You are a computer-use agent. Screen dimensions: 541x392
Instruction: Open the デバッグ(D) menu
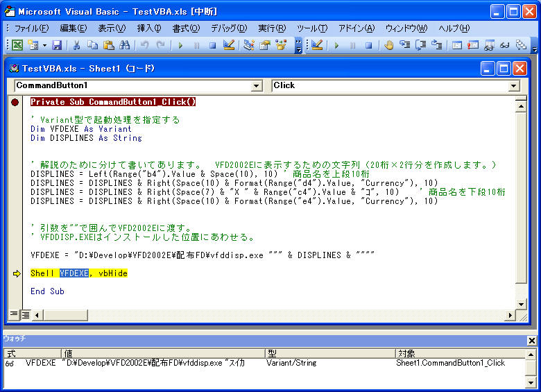[x=229, y=28]
